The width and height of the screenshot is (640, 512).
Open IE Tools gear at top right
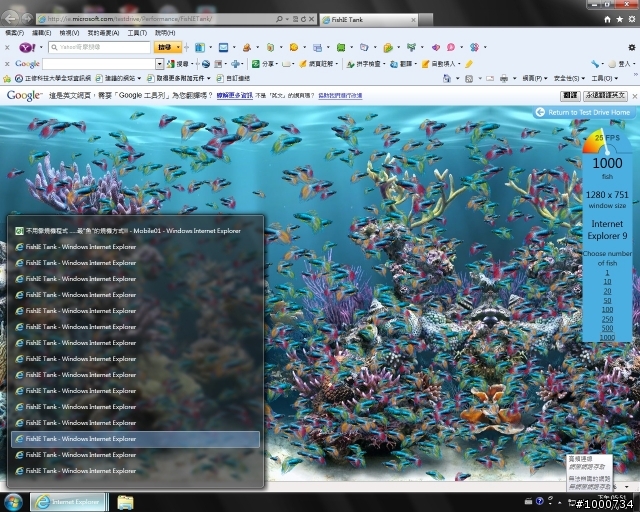coord(631,19)
